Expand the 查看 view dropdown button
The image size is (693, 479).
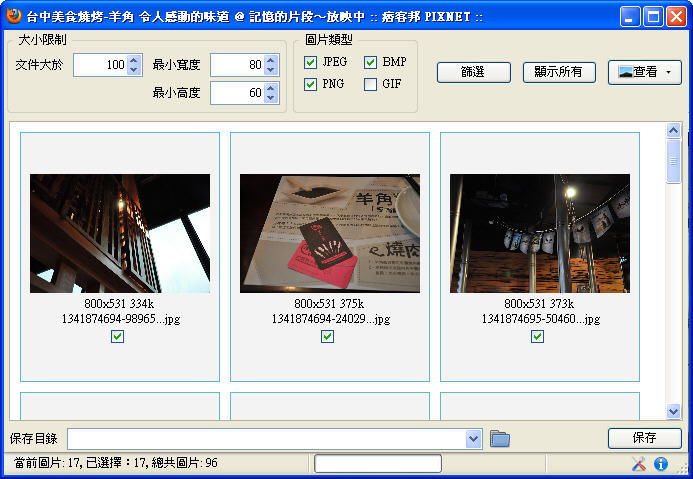[x=644, y=72]
